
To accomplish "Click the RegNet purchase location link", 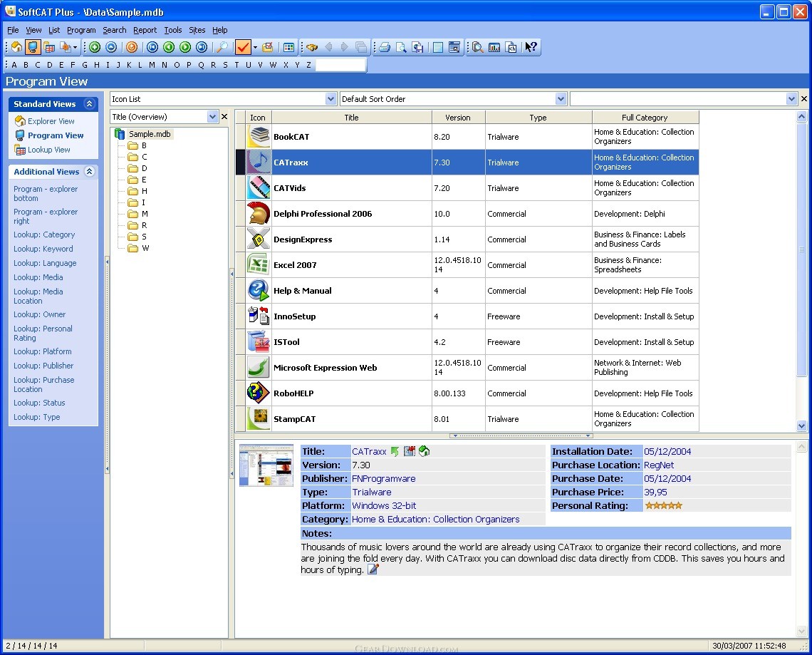I will click(x=659, y=465).
